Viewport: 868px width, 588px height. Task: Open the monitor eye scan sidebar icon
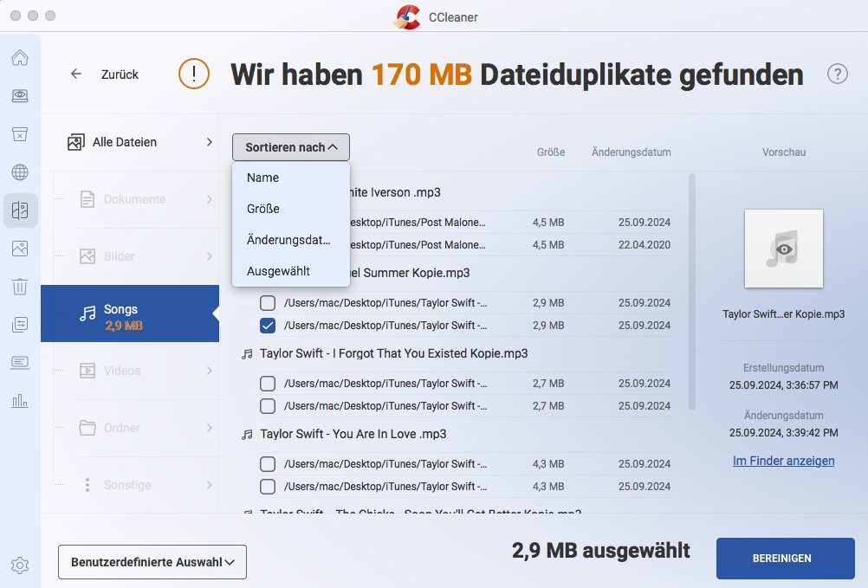20,96
